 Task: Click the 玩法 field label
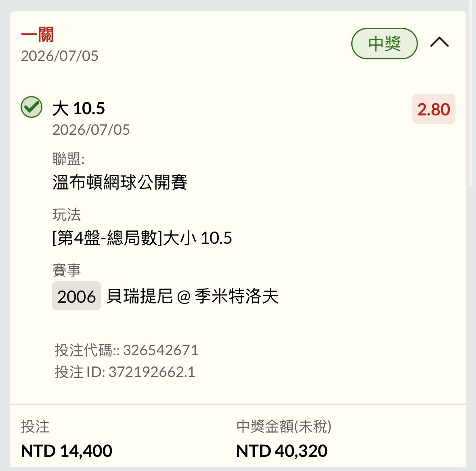point(67,215)
